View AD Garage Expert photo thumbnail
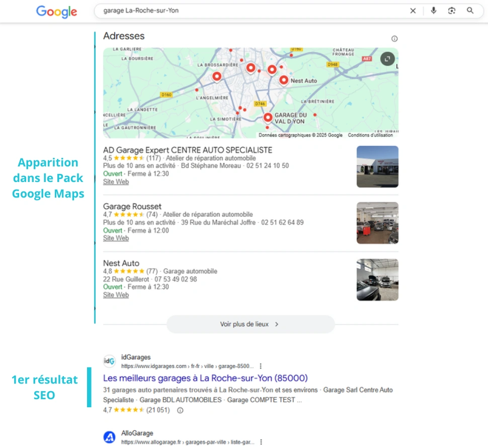This screenshot has height=448, width=488. click(377, 166)
